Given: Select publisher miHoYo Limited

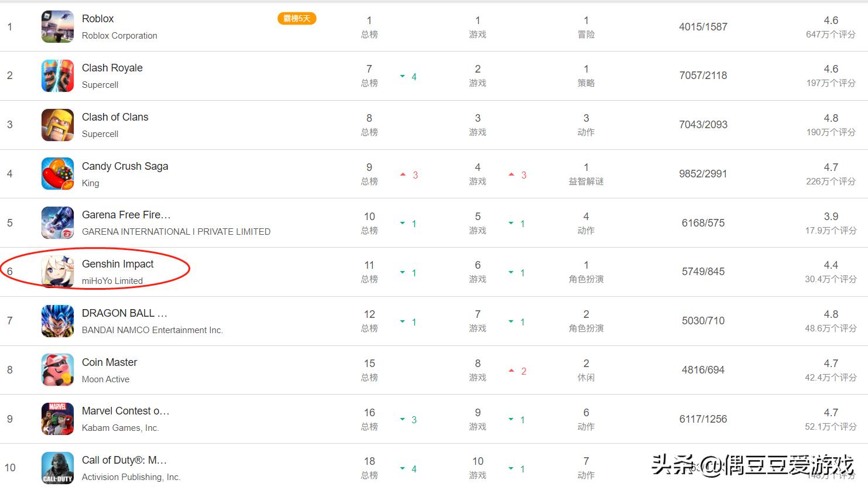Looking at the screenshot, I should 112,281.
